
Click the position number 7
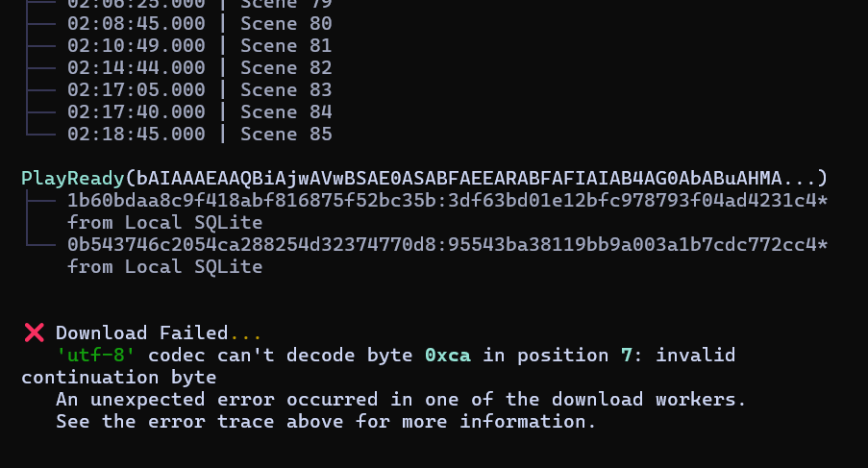[626, 356]
